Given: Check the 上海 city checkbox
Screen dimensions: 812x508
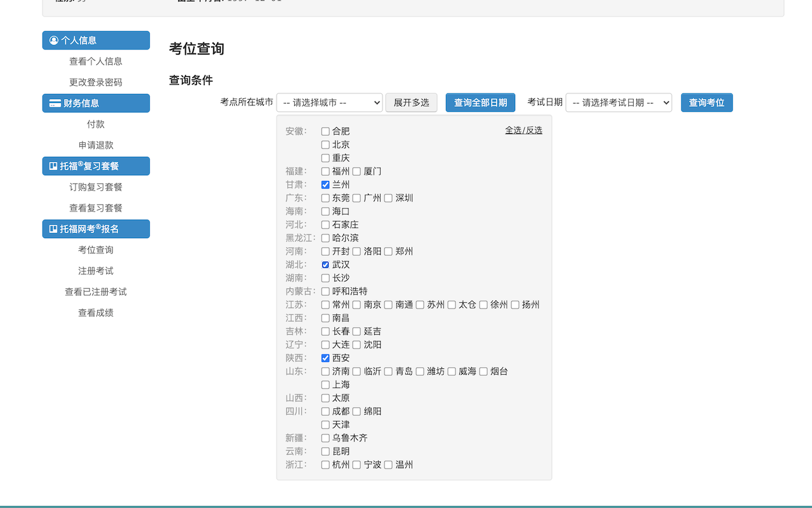Looking at the screenshot, I should tap(325, 384).
